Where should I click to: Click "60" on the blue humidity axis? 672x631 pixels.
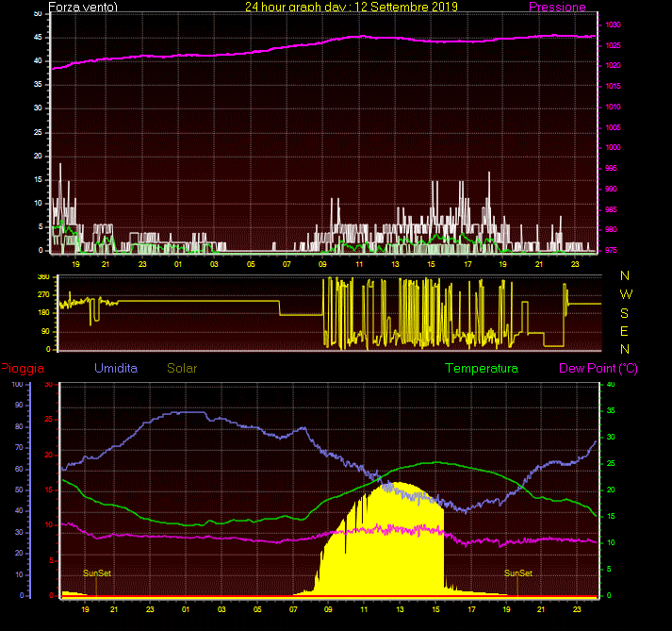coord(19,470)
